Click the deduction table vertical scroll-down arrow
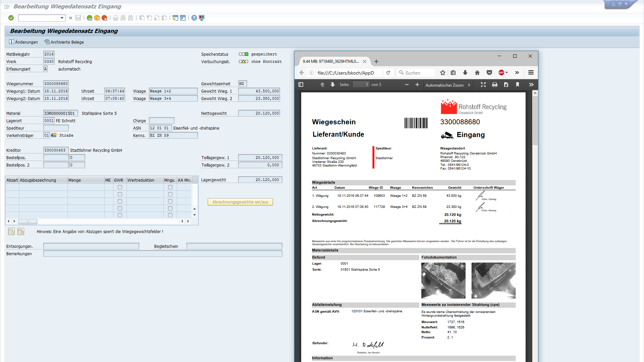The image size is (644, 362). pos(195,215)
